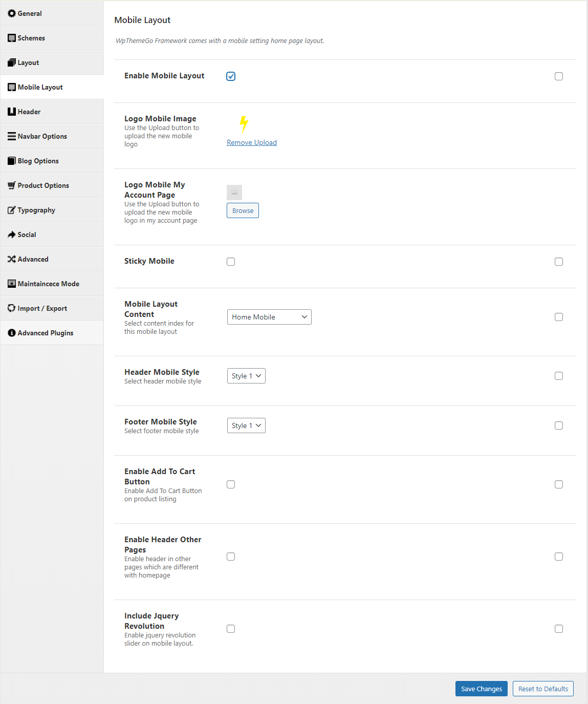Click the General gear icon in sidebar

pos(11,13)
